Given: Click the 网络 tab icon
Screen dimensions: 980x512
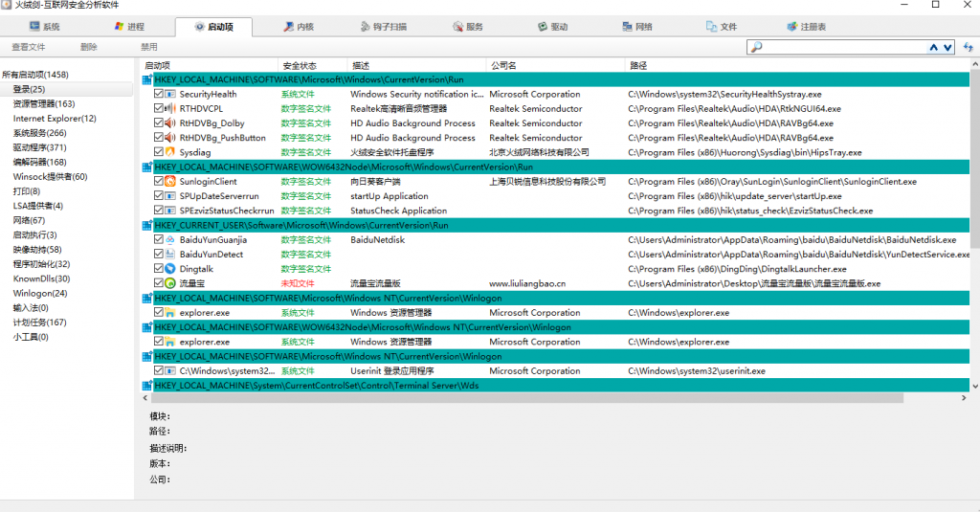Looking at the screenshot, I should click(627, 26).
